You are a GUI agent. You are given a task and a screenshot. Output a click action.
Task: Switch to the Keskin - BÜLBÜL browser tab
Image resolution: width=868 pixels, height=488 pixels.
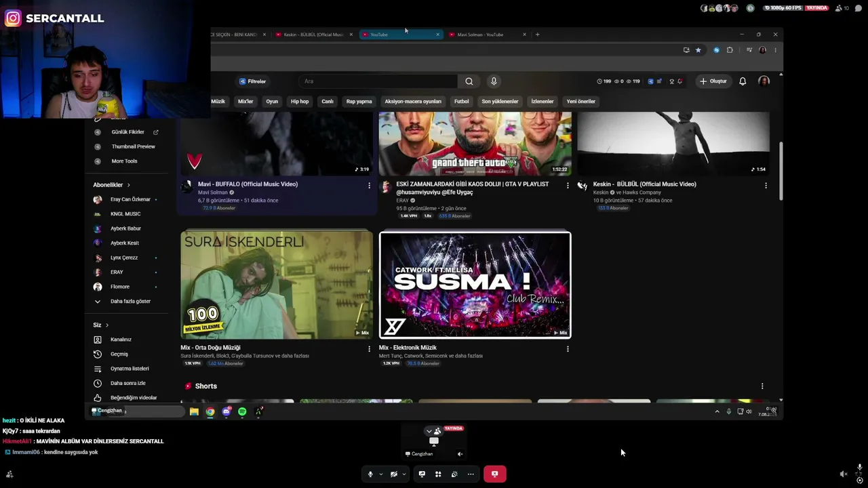(x=314, y=35)
